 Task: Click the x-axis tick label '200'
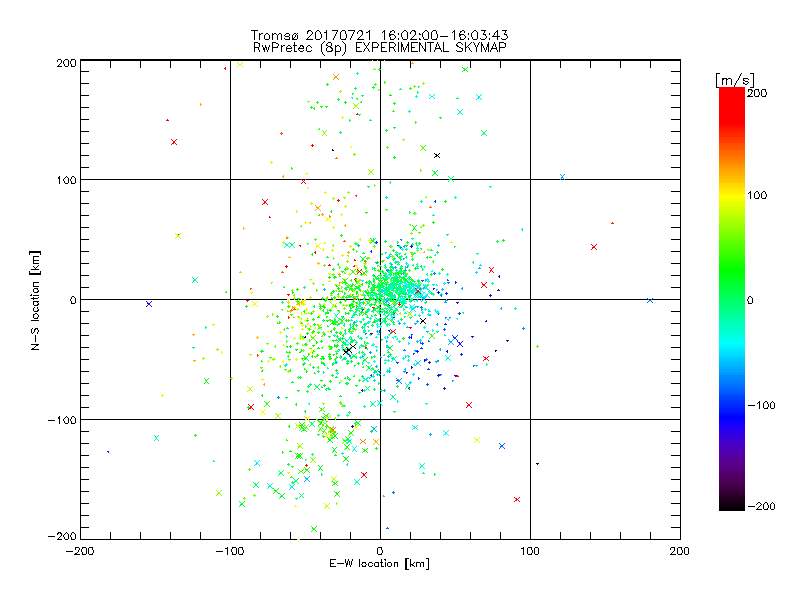[680, 551]
